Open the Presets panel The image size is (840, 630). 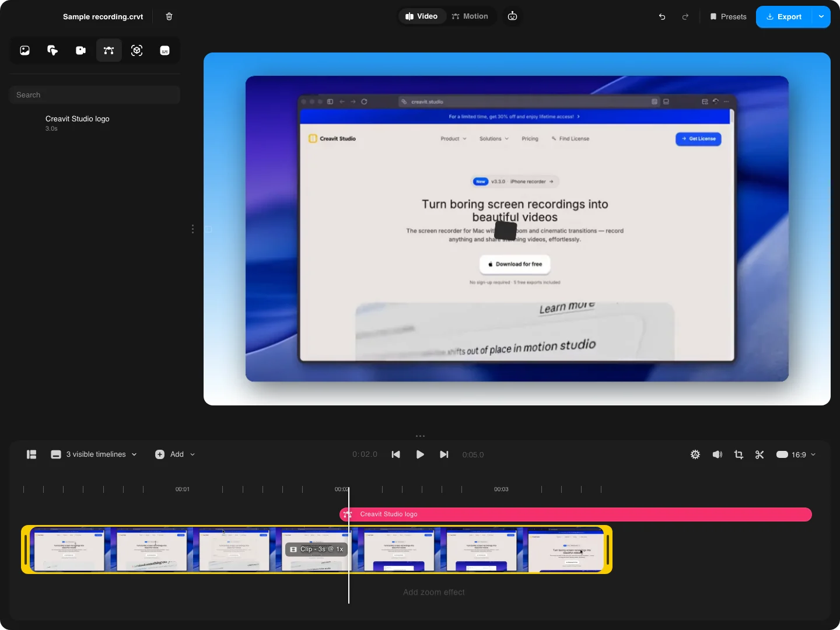[728, 16]
